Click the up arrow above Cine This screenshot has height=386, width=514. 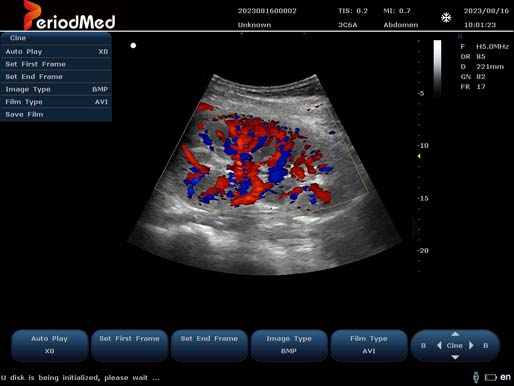click(455, 334)
